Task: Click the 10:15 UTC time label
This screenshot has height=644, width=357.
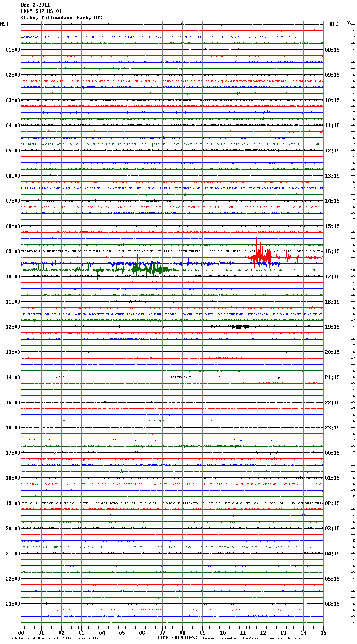Action: [x=332, y=100]
